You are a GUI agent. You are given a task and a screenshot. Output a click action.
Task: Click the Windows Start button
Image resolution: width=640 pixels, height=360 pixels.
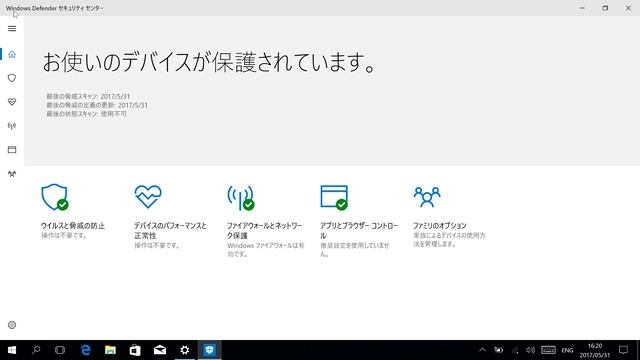tap(12, 350)
